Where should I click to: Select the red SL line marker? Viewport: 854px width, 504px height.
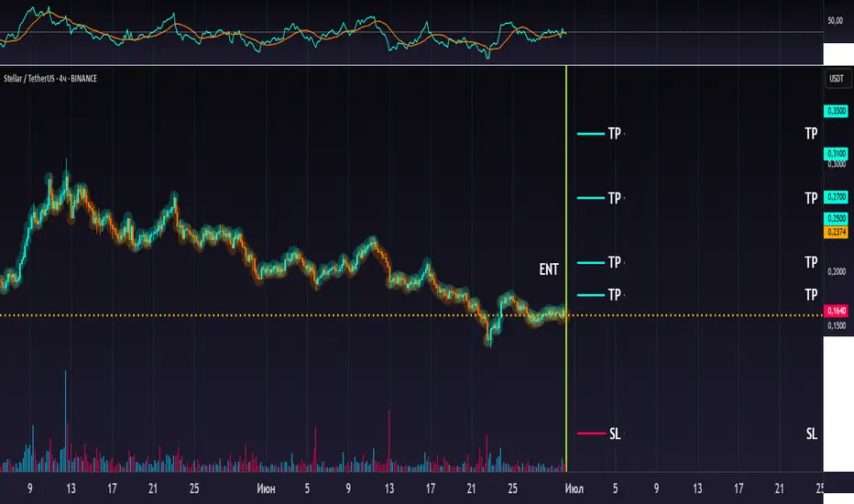pos(592,433)
